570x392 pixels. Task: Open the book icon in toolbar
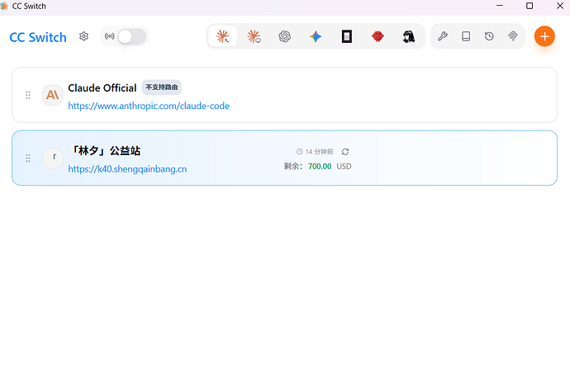(466, 36)
